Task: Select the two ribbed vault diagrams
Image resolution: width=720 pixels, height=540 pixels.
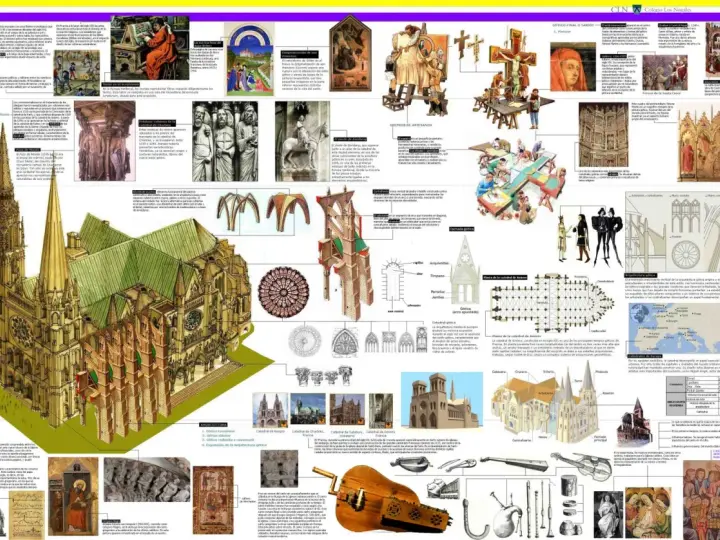Action: pyautogui.click(x=264, y=212)
